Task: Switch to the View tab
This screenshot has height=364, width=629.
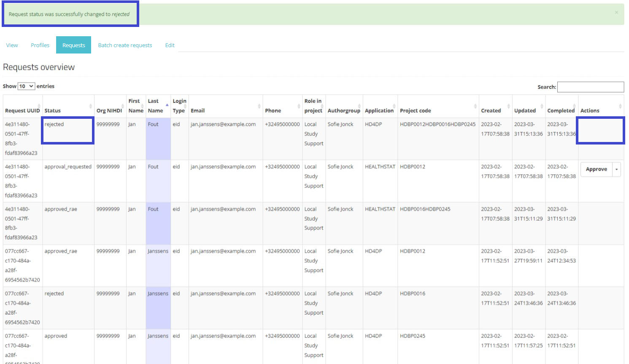Action: (12, 45)
